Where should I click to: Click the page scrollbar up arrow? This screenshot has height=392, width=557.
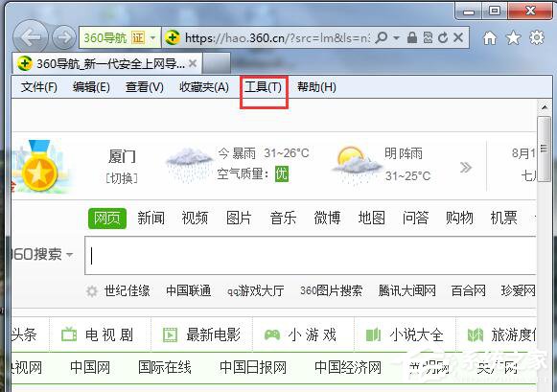[x=544, y=107]
